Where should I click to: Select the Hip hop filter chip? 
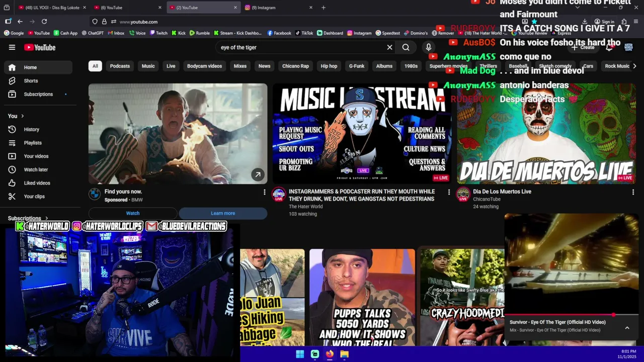pos(329,66)
